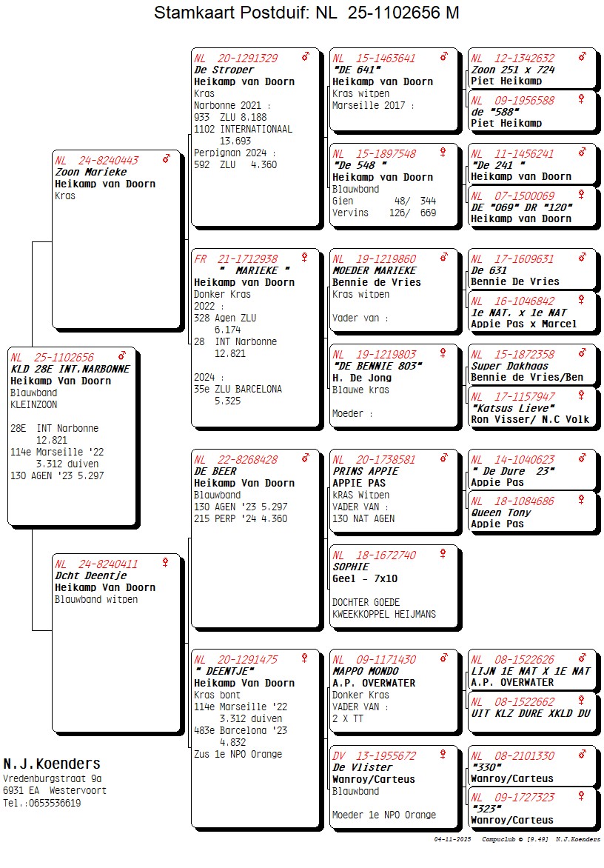604x868 pixels.
Task: Click the male symbol on Super Dakhaas card
Action: (x=582, y=353)
